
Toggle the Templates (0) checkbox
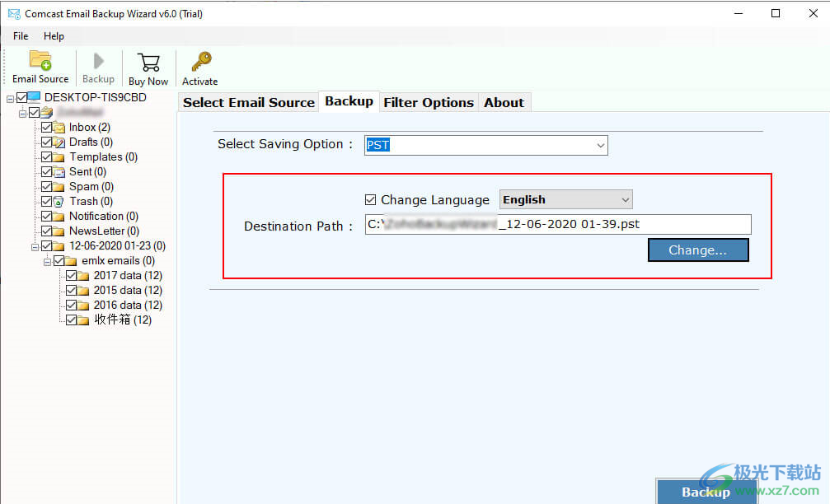(x=47, y=157)
